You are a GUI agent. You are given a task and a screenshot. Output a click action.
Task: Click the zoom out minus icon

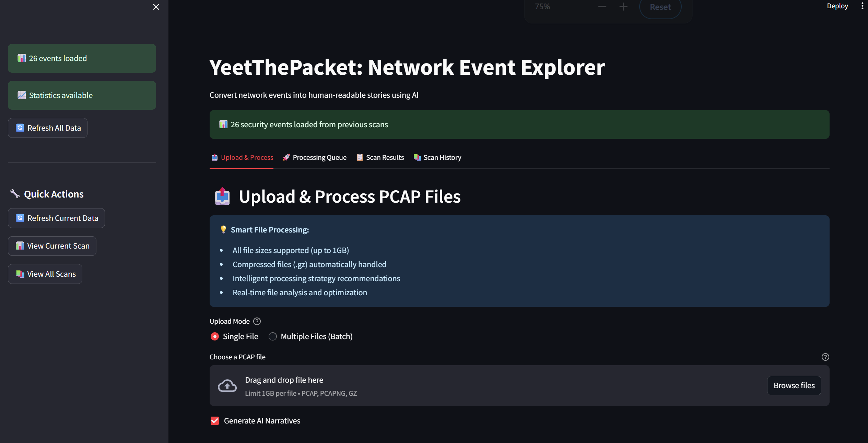(x=602, y=7)
